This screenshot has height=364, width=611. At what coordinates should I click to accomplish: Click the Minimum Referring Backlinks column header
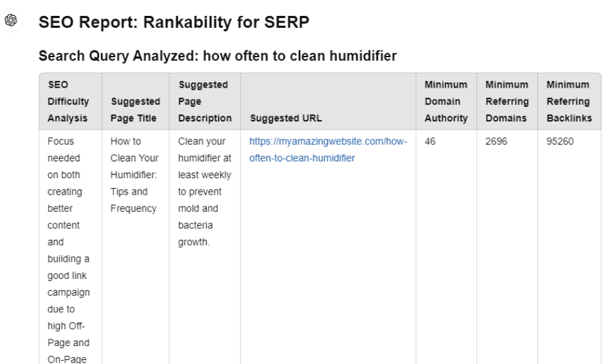click(x=569, y=102)
